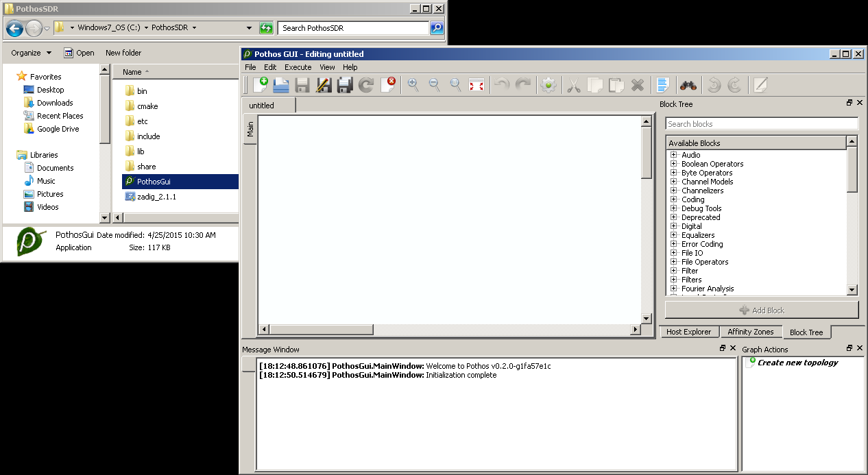Screen dimensions: 868x475
Task: Activate the topology with the gear icon
Action: pyautogui.click(x=548, y=85)
